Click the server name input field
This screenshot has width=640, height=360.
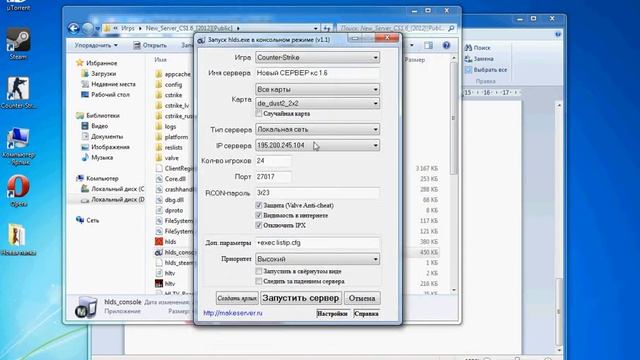(318, 73)
